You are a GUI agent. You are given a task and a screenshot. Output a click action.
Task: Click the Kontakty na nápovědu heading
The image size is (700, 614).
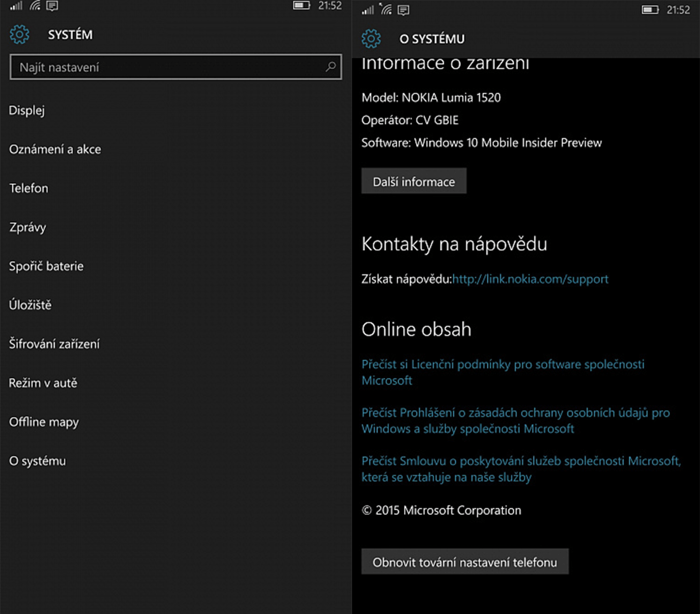click(454, 244)
